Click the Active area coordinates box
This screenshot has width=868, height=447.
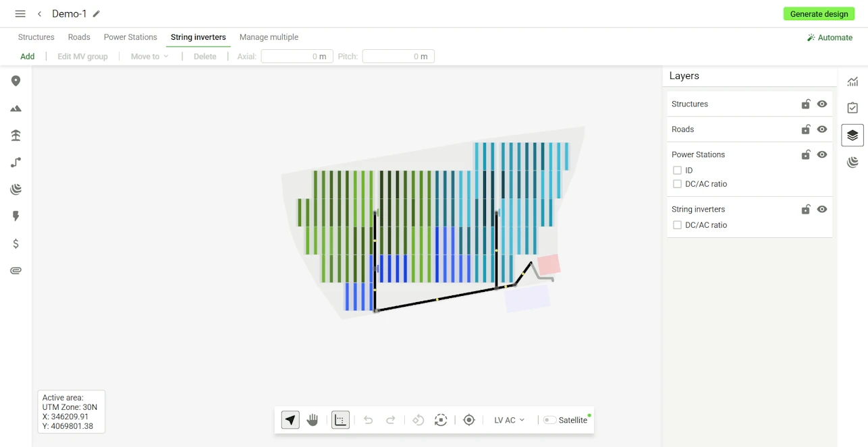pyautogui.click(x=71, y=412)
